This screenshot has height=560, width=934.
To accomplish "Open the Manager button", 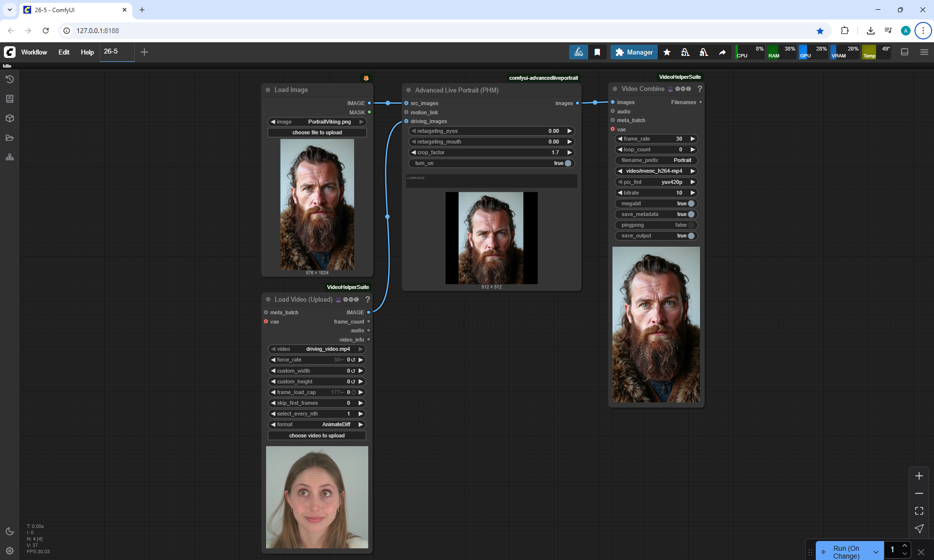I will 634,52.
